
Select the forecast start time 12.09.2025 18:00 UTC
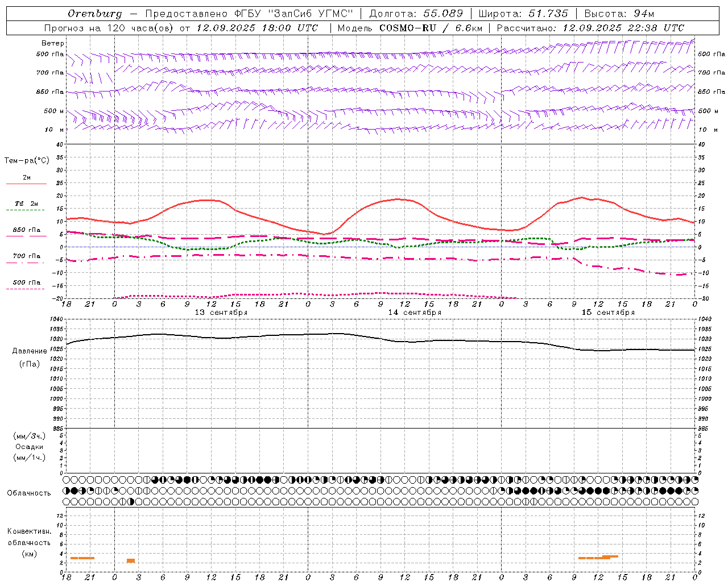pyautogui.click(x=257, y=28)
